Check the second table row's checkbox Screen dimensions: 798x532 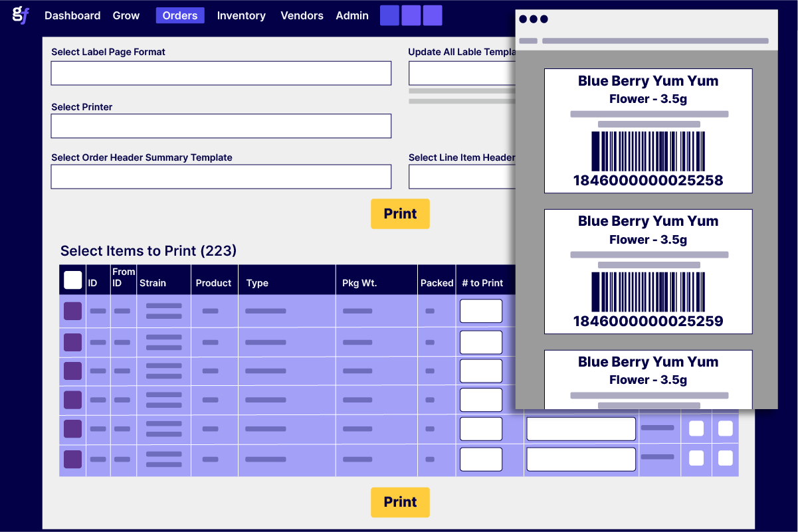(73, 343)
